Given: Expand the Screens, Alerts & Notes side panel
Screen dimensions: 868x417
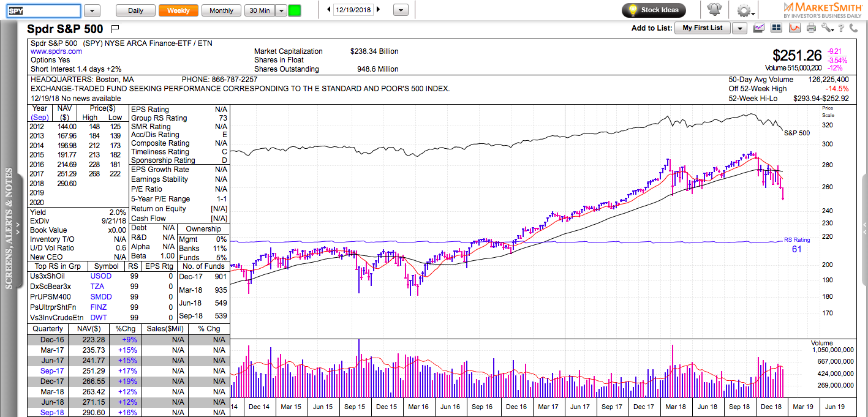Looking at the screenshot, I should pyautogui.click(x=9, y=228).
